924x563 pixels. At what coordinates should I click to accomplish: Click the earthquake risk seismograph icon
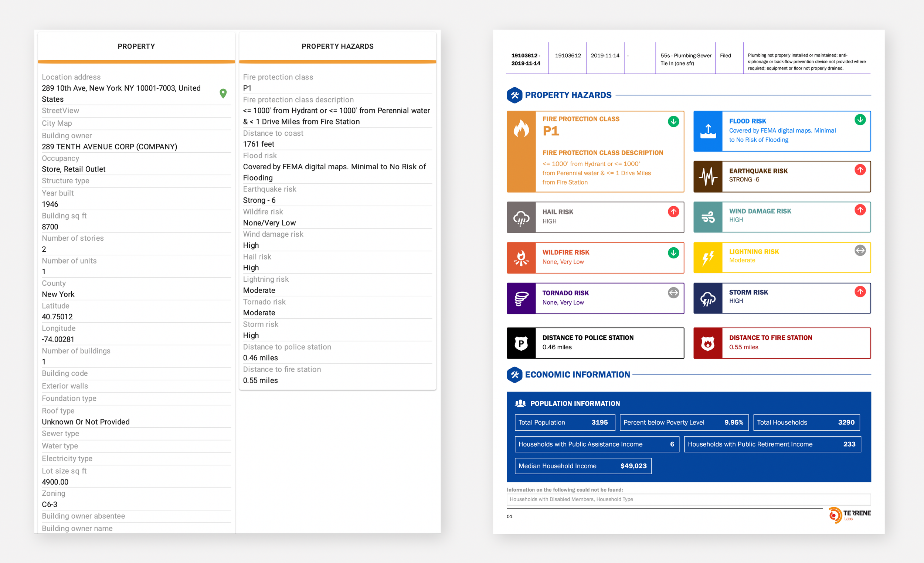click(x=708, y=177)
